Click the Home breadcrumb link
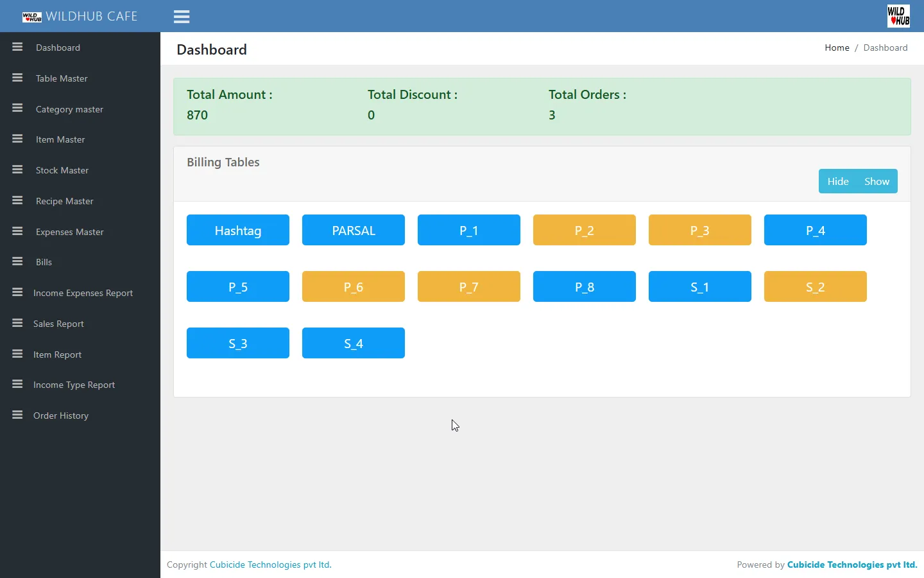 click(x=837, y=48)
